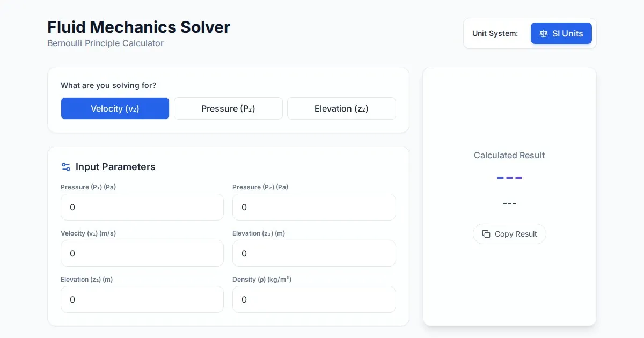Image resolution: width=644 pixels, height=338 pixels.
Task: Switch to solving for Pressure (P₂)
Action: pos(228,108)
